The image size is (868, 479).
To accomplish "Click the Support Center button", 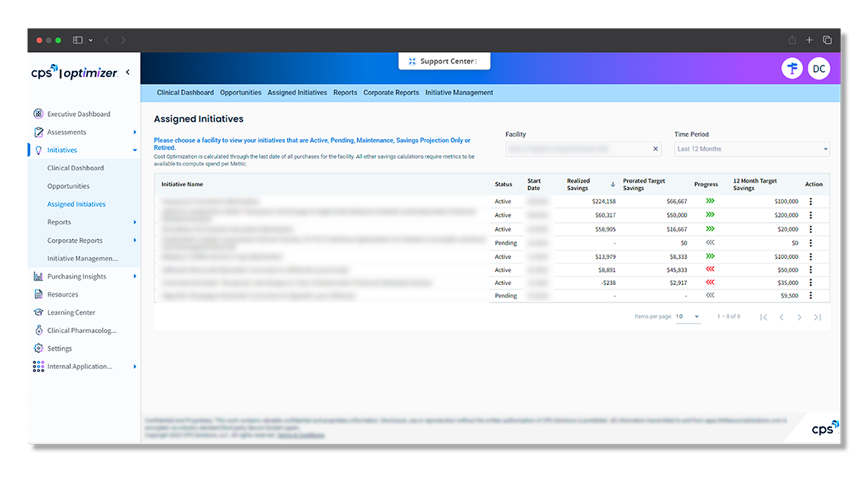I will (444, 60).
